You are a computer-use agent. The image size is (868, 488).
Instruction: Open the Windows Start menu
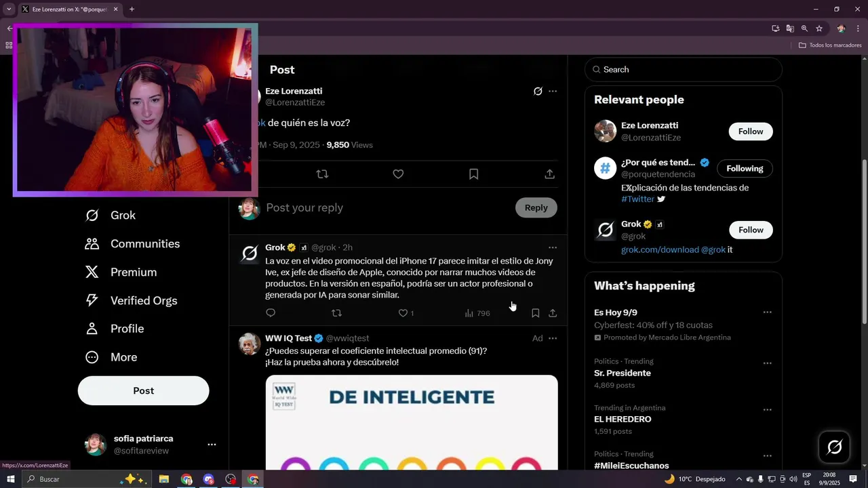pos(10,479)
